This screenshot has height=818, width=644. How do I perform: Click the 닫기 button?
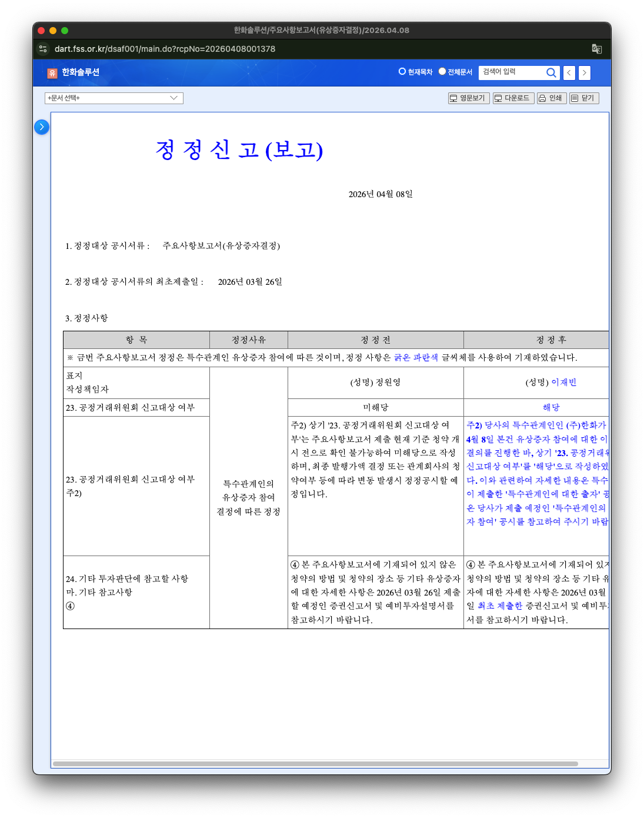click(x=584, y=98)
